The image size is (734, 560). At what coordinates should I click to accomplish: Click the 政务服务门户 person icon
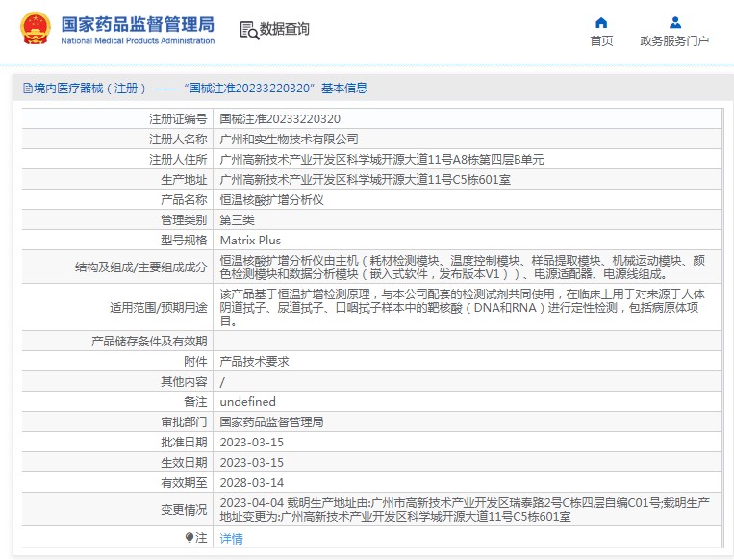[x=674, y=22]
